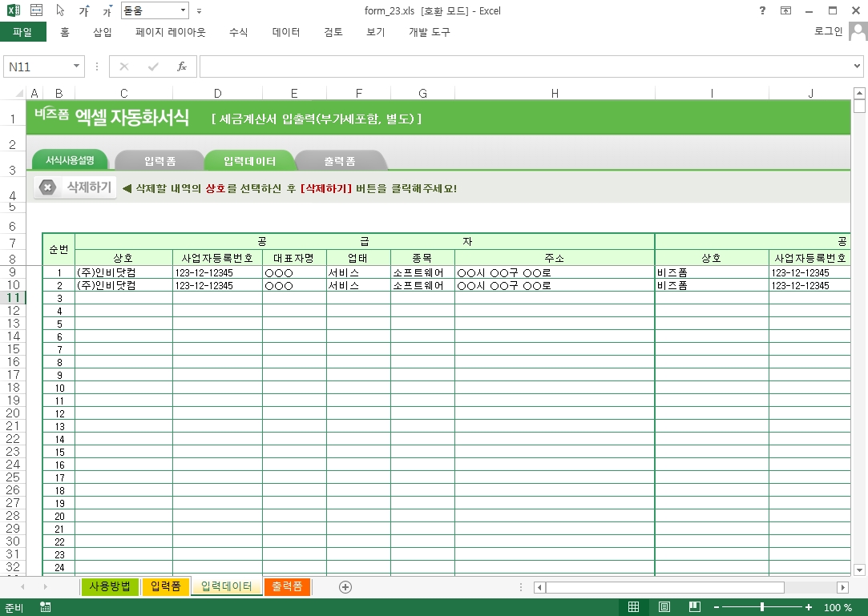Click the 삭제하기 delete button

click(x=76, y=187)
